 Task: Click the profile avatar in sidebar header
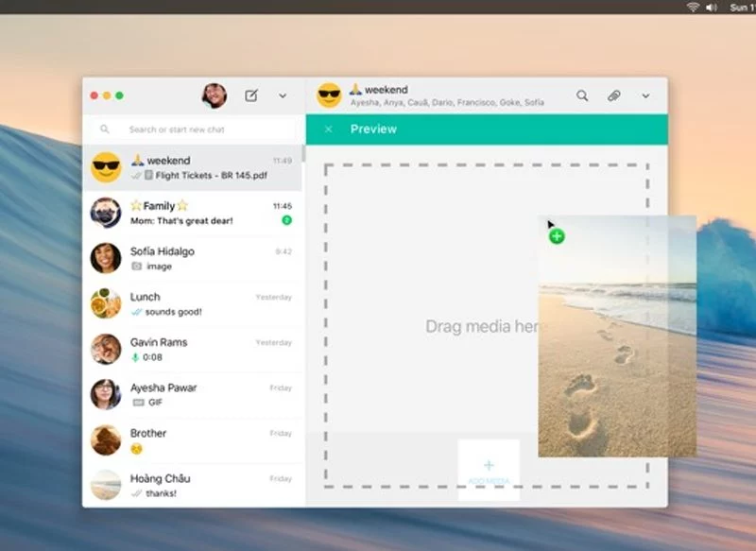click(x=215, y=95)
